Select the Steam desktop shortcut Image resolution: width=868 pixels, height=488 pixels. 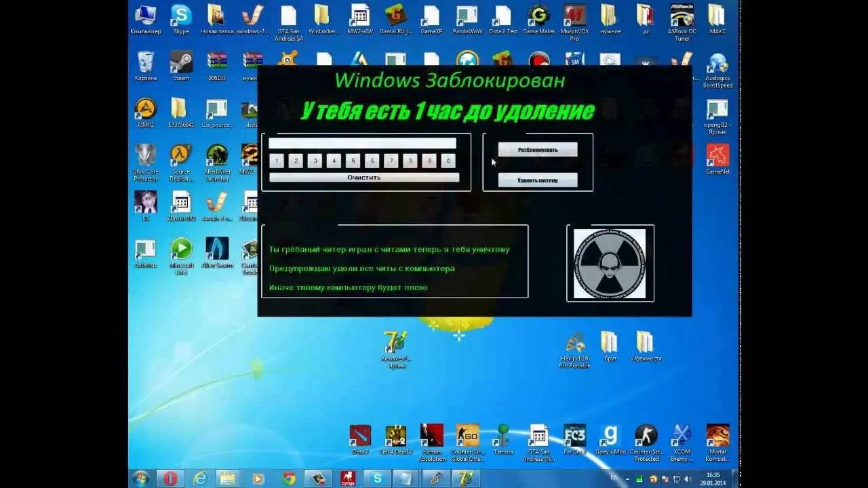pyautogui.click(x=181, y=66)
